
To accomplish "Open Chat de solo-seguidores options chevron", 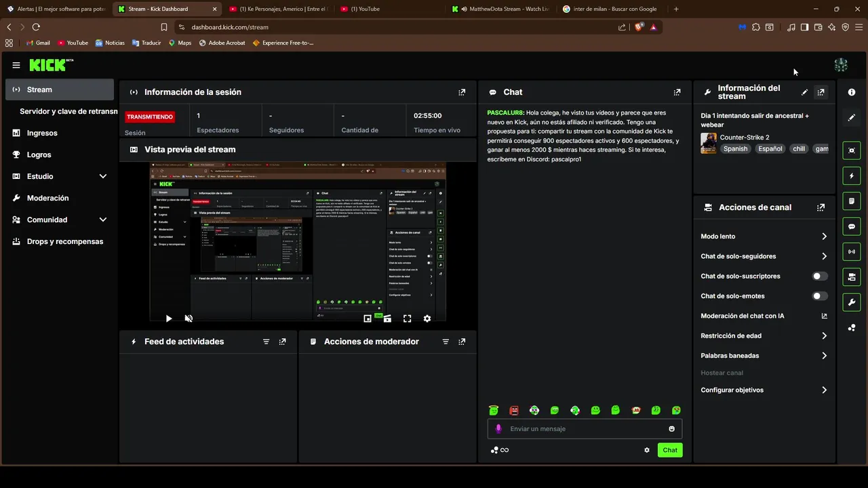I will click(824, 256).
